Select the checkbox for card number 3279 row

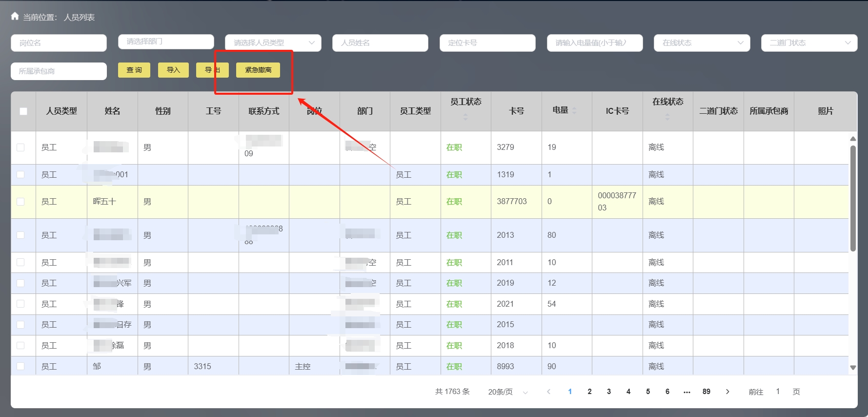(x=20, y=147)
